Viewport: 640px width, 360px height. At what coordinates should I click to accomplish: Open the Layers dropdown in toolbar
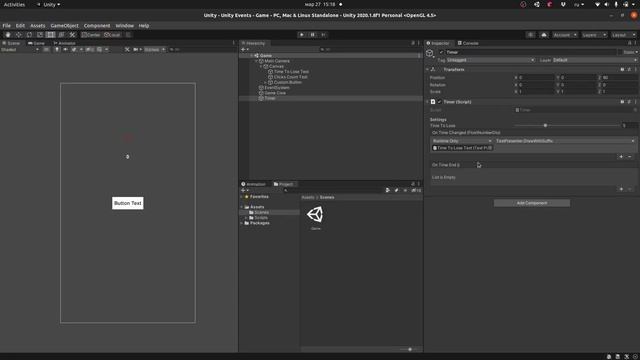pyautogui.click(x=594, y=35)
